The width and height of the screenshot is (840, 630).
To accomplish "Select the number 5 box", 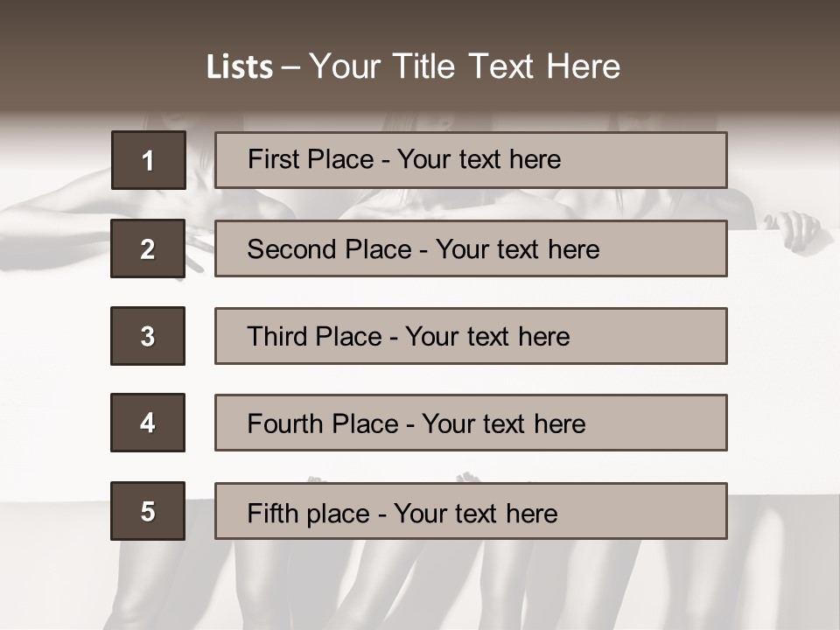I will (148, 511).
